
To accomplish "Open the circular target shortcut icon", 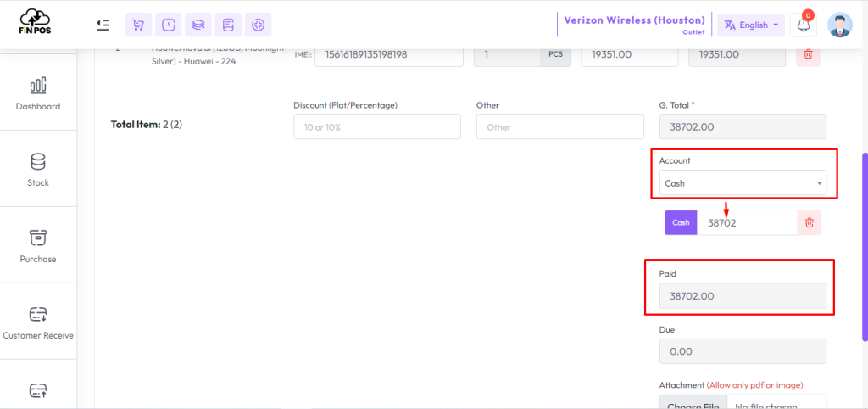I will 258,25.
